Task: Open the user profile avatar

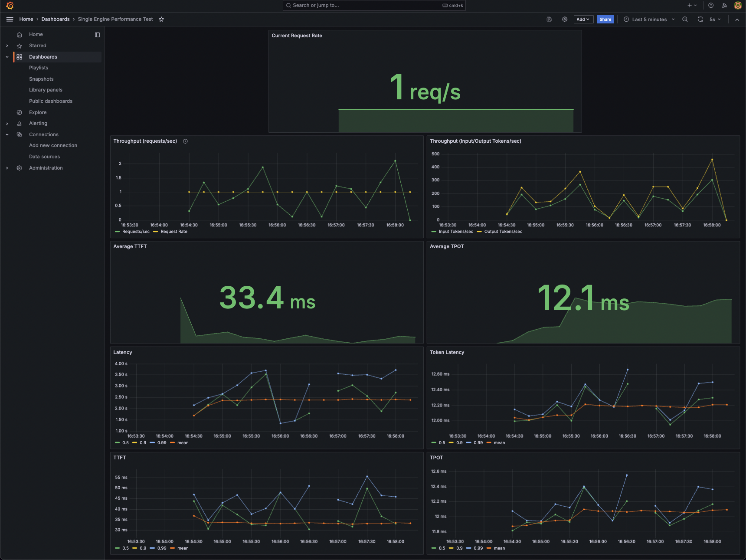Action: tap(738, 6)
